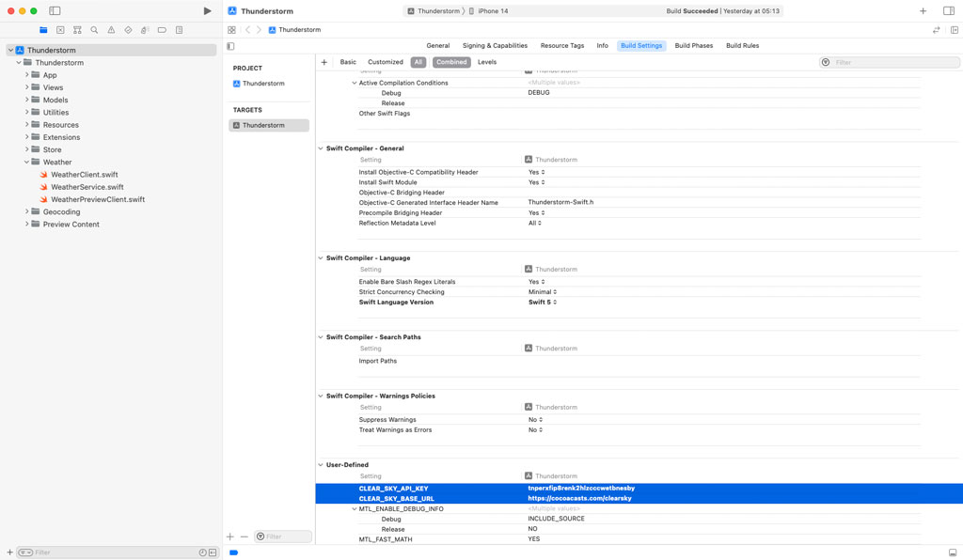Viewport: 963px width, 560px height.
Task: Toggle the navigator sidebar visibility
Action: (230, 46)
